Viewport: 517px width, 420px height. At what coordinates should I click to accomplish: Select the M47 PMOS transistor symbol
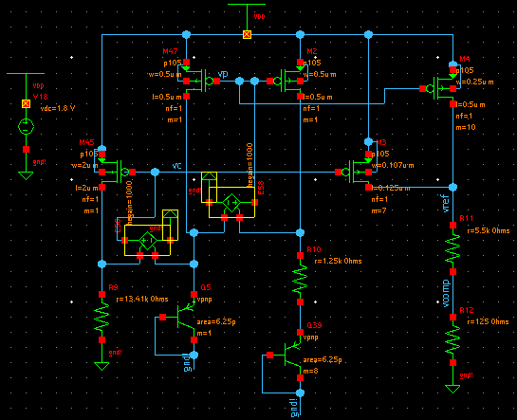point(198,80)
